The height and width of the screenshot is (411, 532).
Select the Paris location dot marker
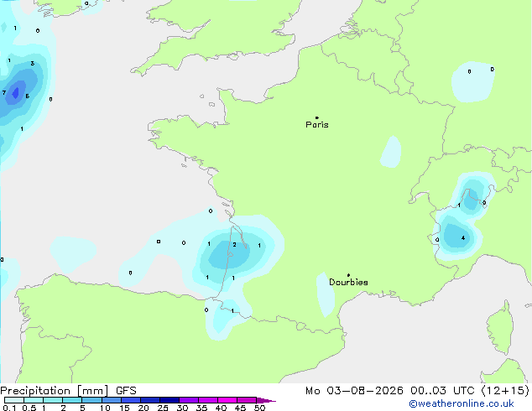pos(317,117)
